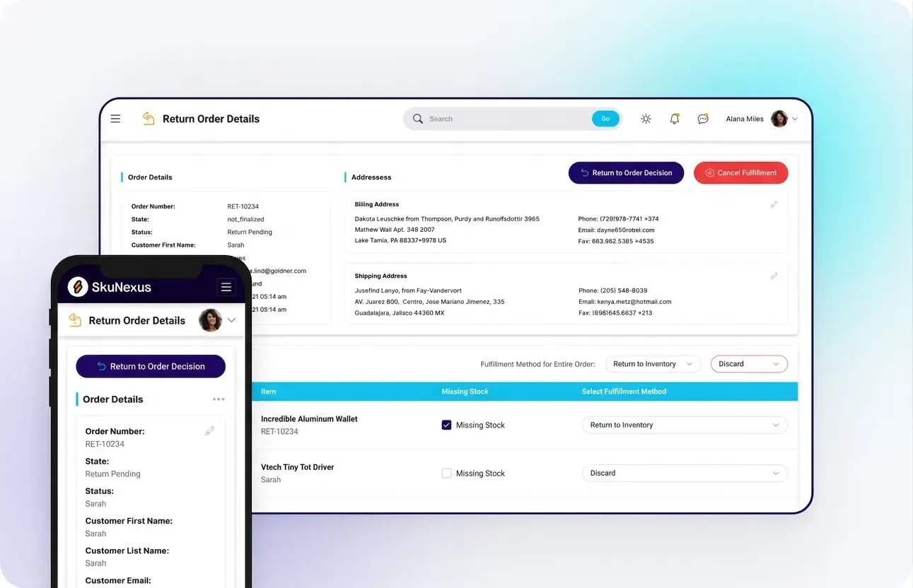
Task: Check Missing Stock for Vtech Tiny Tot Driver
Action: tap(446, 474)
